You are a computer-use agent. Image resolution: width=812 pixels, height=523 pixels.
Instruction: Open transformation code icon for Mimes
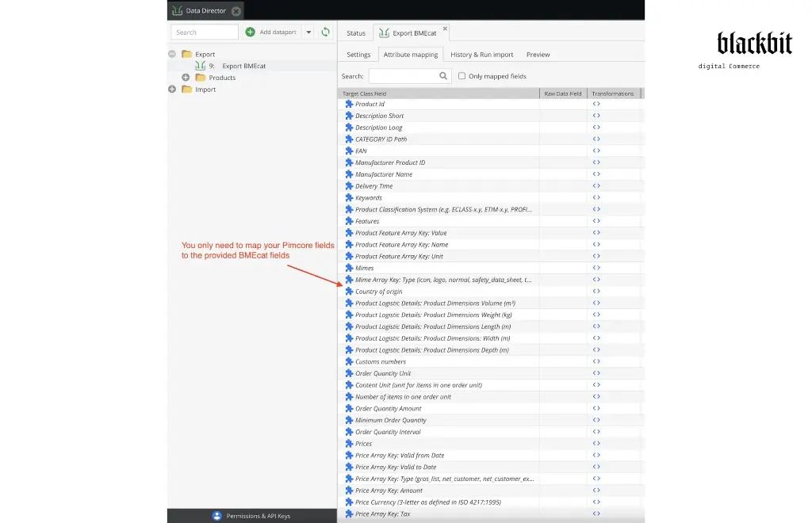(x=596, y=268)
